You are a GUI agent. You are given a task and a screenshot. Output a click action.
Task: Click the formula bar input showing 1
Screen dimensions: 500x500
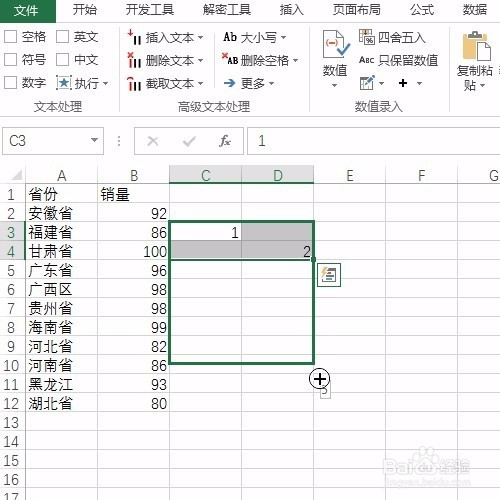(373, 141)
